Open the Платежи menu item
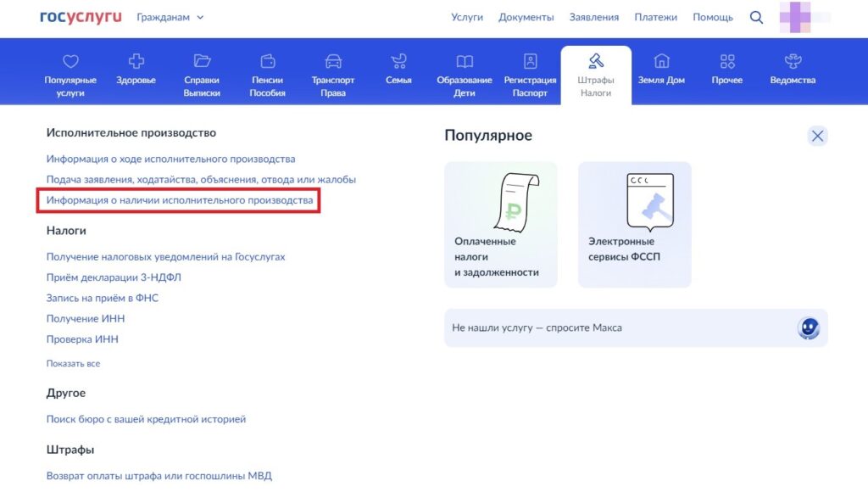868x498 pixels. (x=656, y=17)
